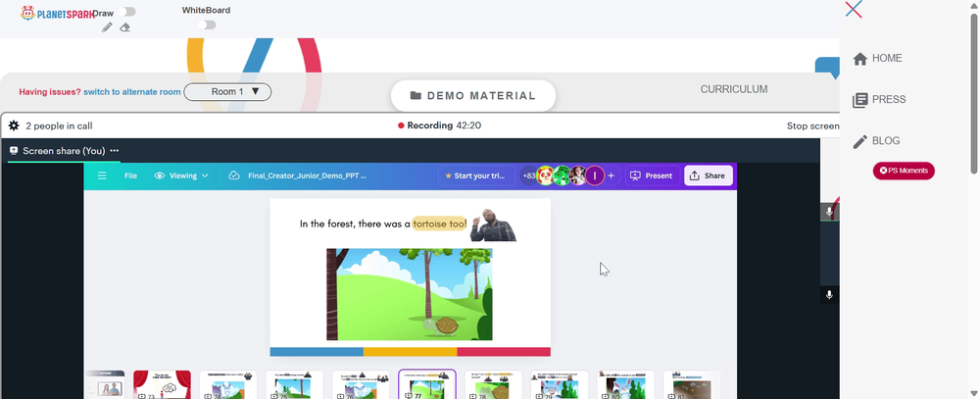Select slide thumbnail 75

[294, 384]
